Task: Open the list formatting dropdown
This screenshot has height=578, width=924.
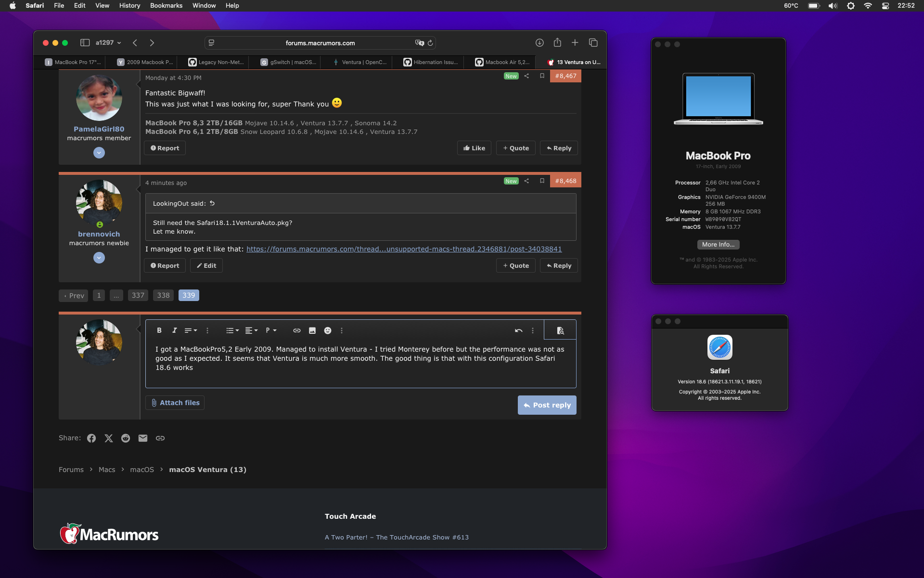Action: pyautogui.click(x=232, y=330)
